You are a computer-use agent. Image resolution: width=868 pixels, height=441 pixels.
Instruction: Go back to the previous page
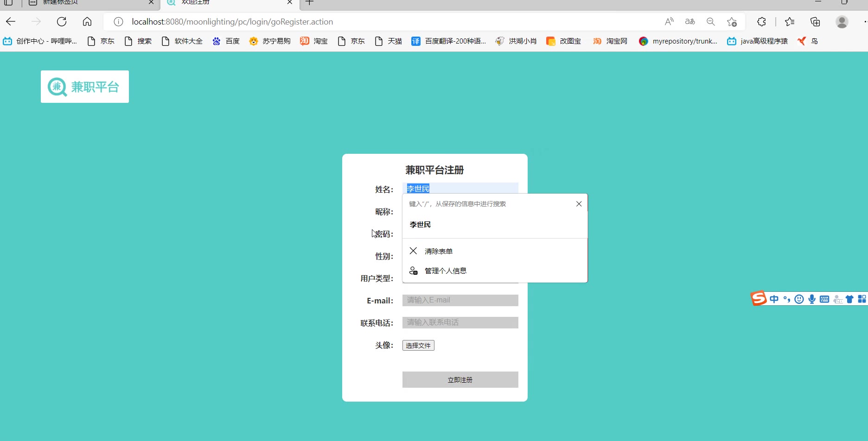coord(11,22)
